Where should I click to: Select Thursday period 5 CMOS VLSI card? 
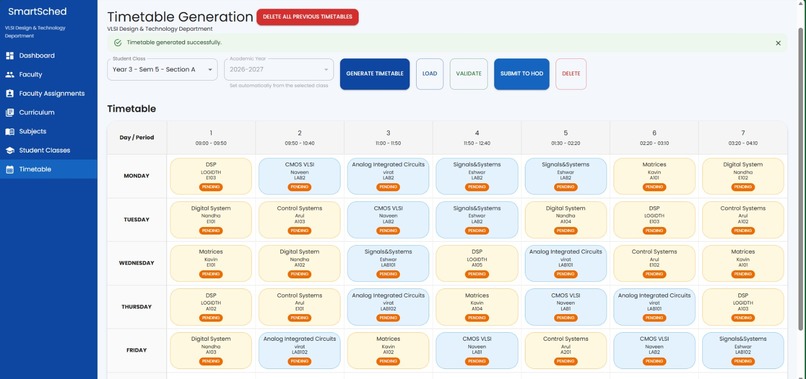(x=565, y=307)
